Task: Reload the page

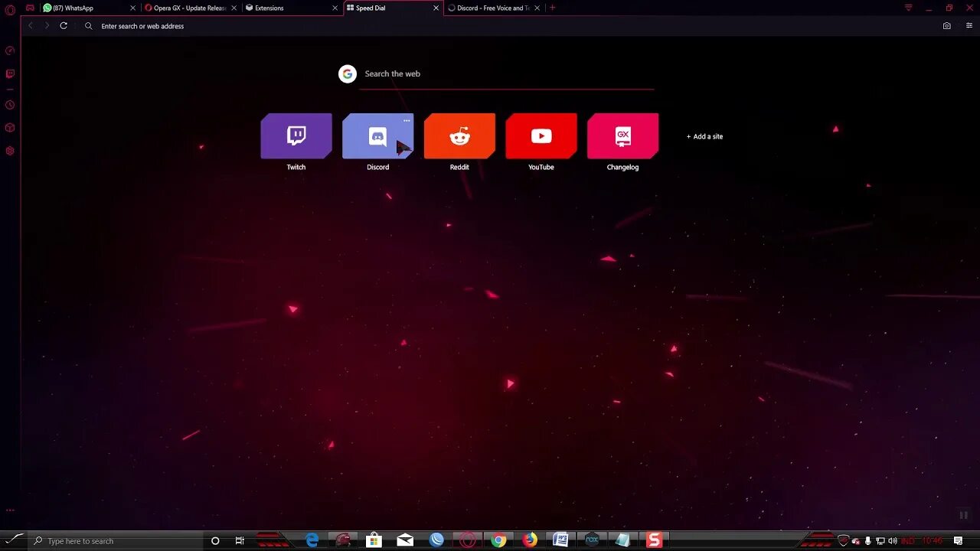Action: [64, 25]
